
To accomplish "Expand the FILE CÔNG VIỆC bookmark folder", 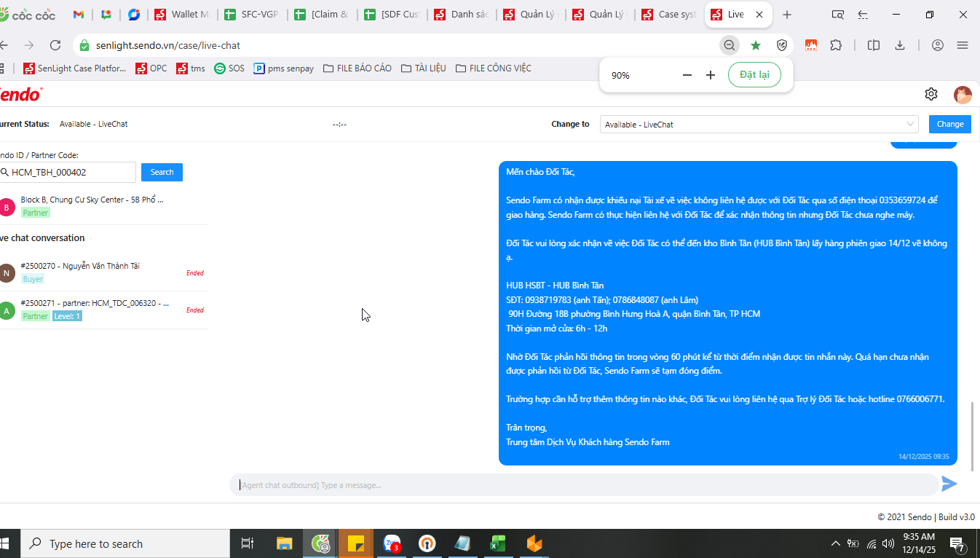I will coord(494,68).
